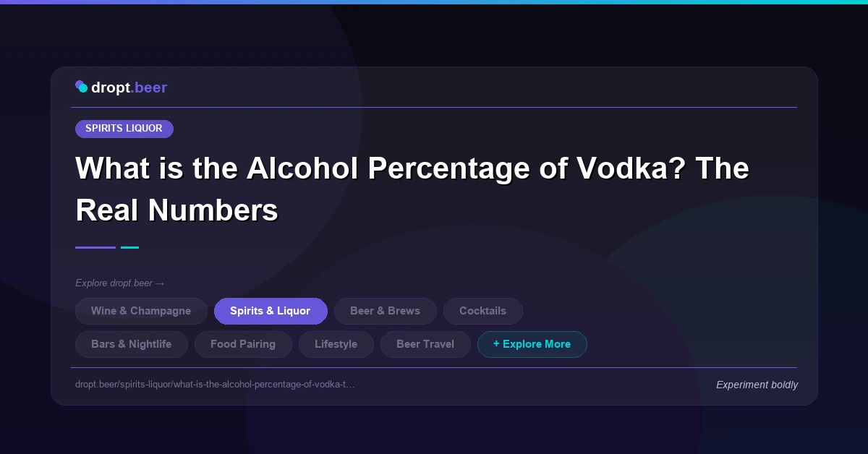Click the purple underline accent bar
This screenshot has width=868, height=454.
(x=95, y=247)
